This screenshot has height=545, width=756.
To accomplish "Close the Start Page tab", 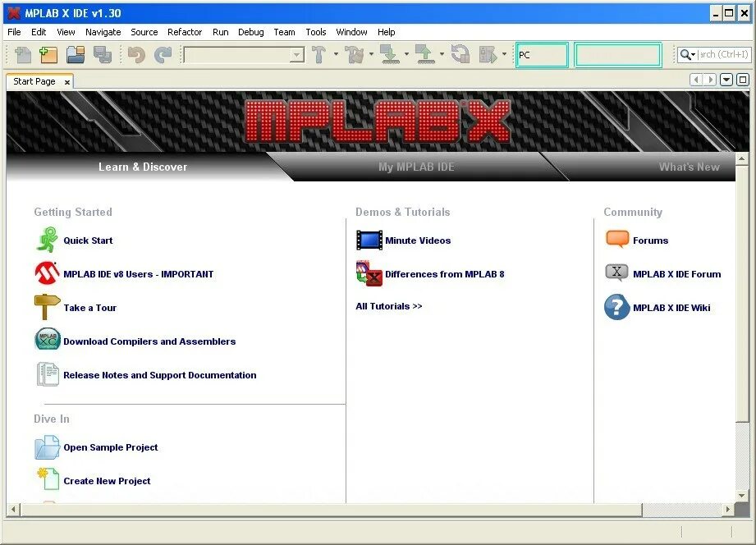I will (67, 82).
